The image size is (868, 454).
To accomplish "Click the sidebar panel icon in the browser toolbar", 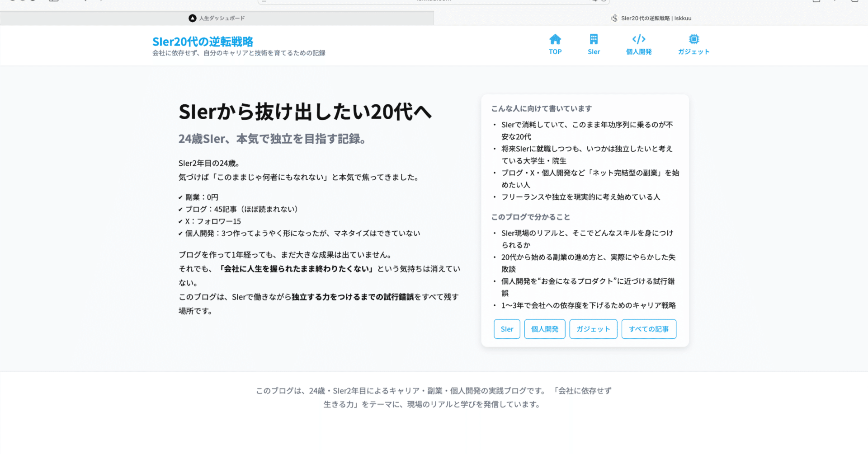I will tap(53, 1).
